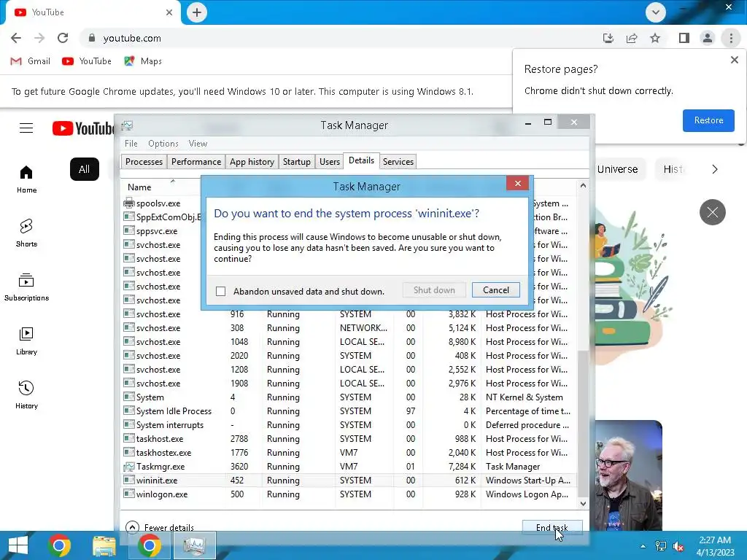Screen dimensions: 747x560
Task: Dismiss YouTube promo with round X button
Action: (712, 212)
